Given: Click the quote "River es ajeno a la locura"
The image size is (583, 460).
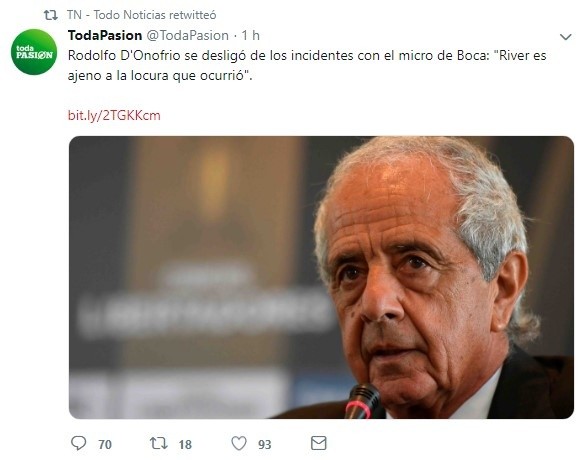Looking at the screenshot, I should (x=307, y=65).
